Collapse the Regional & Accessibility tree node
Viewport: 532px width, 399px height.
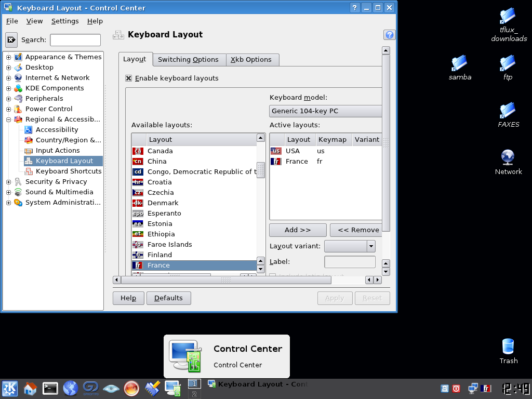[9, 119]
